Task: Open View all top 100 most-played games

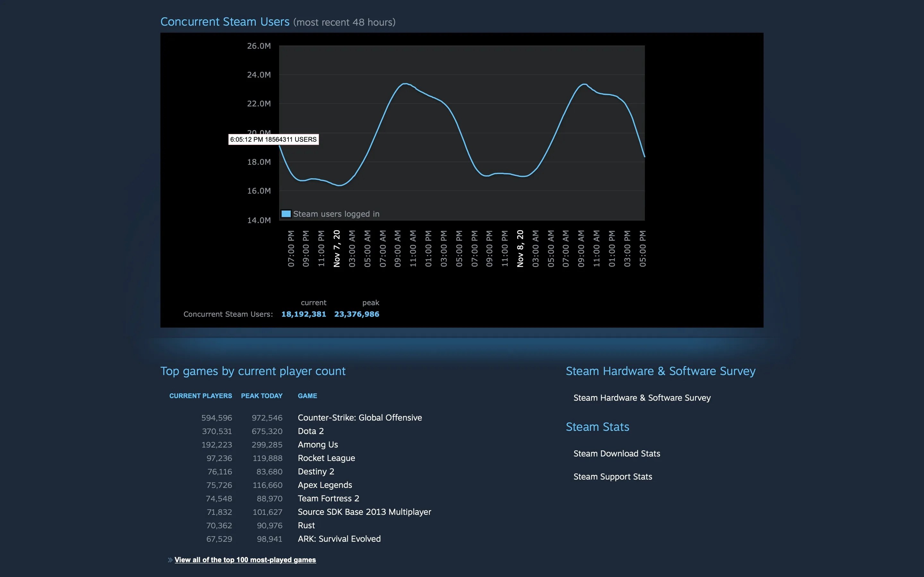Action: [245, 560]
